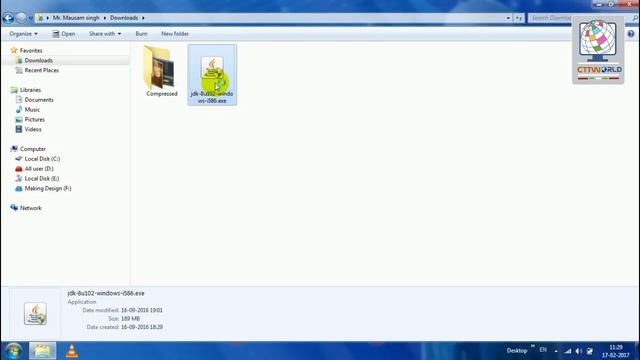Click Mr. Mausam singh breadcrumb in address bar
This screenshot has height=360, width=640.
[x=76, y=18]
